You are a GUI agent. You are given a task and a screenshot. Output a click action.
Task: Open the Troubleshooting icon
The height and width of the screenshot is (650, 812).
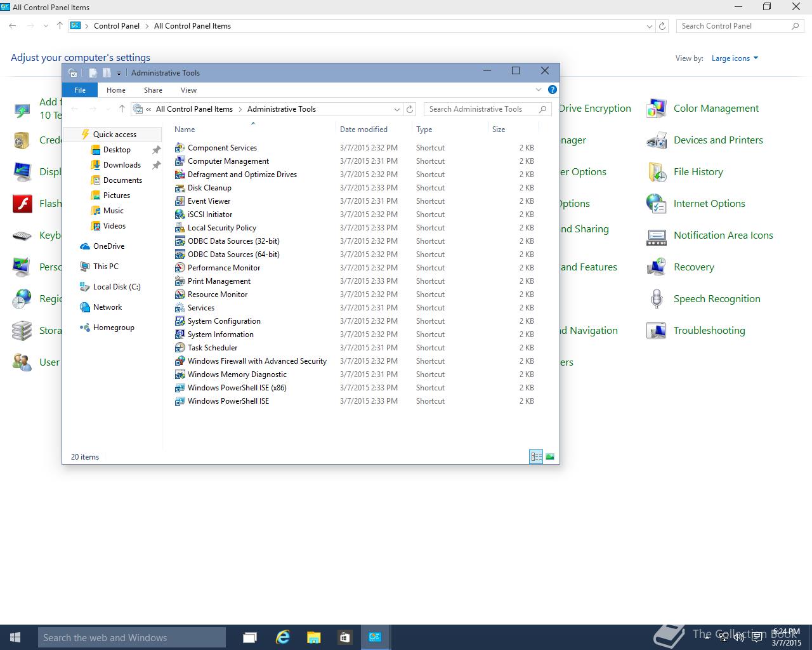pos(657,331)
